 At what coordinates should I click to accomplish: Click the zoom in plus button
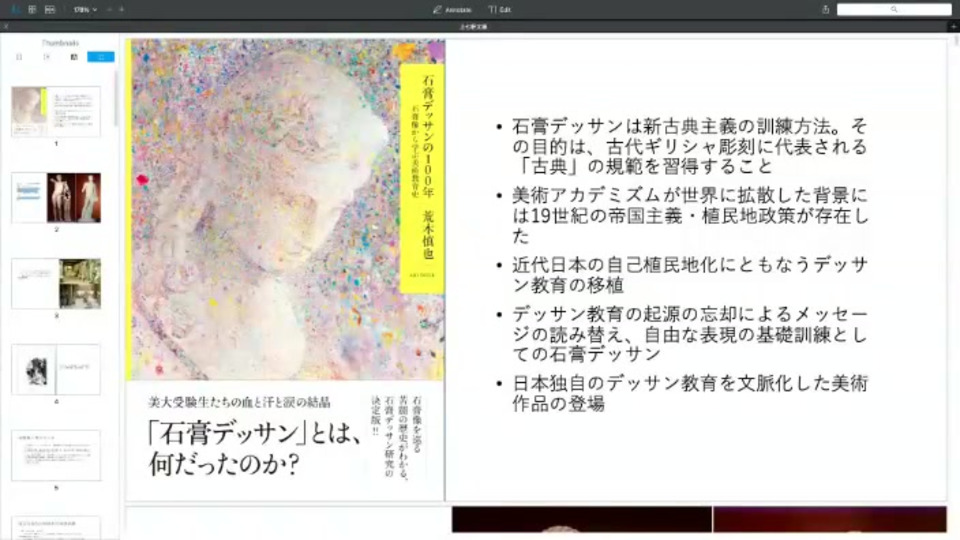coord(121,10)
